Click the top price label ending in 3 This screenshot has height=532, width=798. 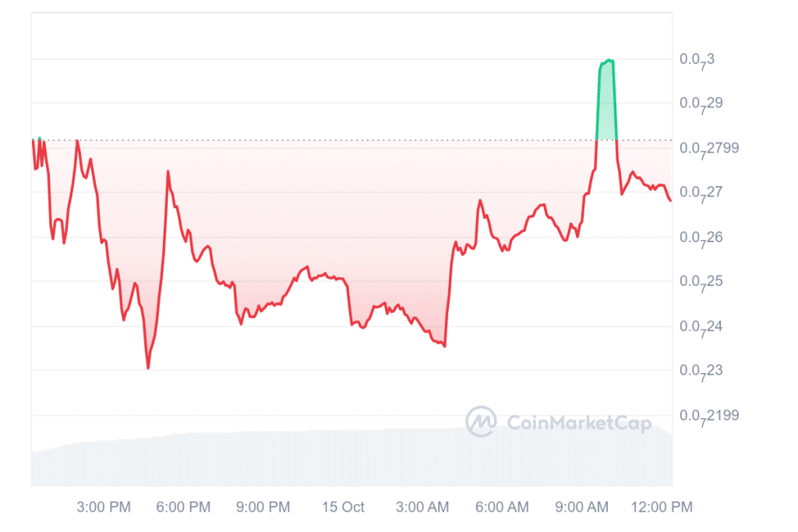697,60
